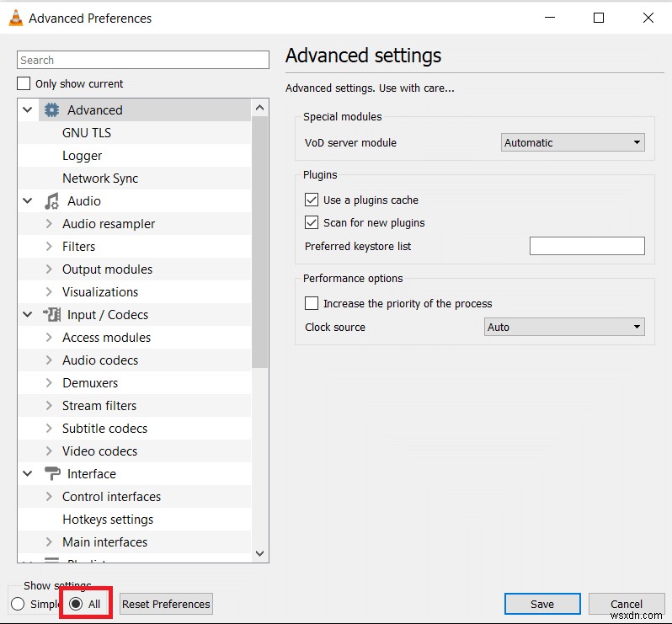Screen dimensions: 672x624
Task: Expand the Audio resampler node
Action: point(49,224)
